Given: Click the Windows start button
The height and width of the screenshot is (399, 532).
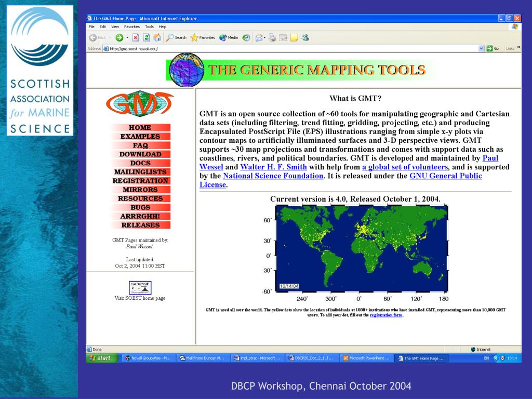Looking at the screenshot, I should 102,358.
